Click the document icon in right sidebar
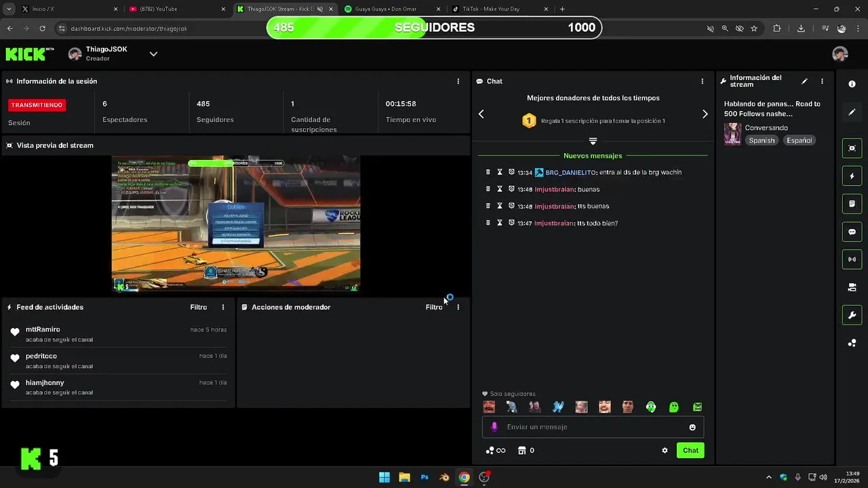The width and height of the screenshot is (868, 488). (852, 204)
